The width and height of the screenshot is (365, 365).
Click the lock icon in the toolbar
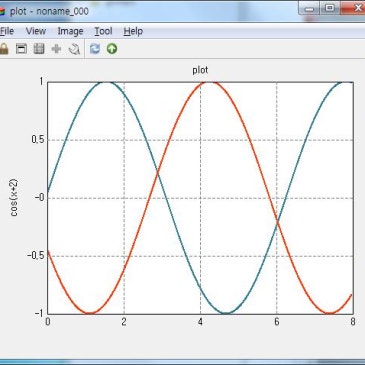coord(4,49)
